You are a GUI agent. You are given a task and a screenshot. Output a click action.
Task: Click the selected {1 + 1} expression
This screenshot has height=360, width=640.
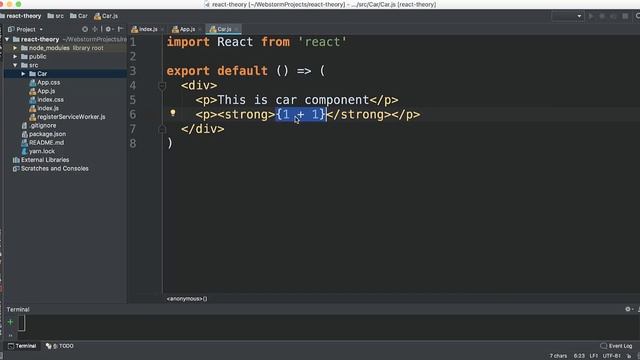[301, 114]
